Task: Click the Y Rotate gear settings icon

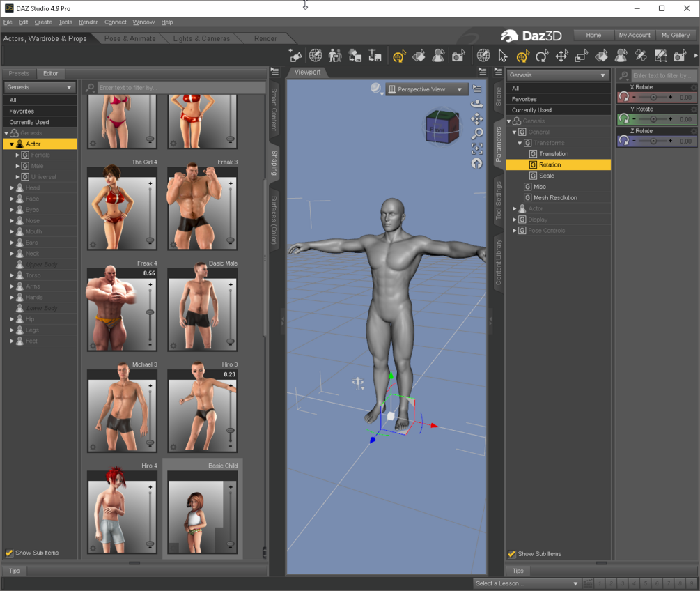Action: click(x=694, y=109)
